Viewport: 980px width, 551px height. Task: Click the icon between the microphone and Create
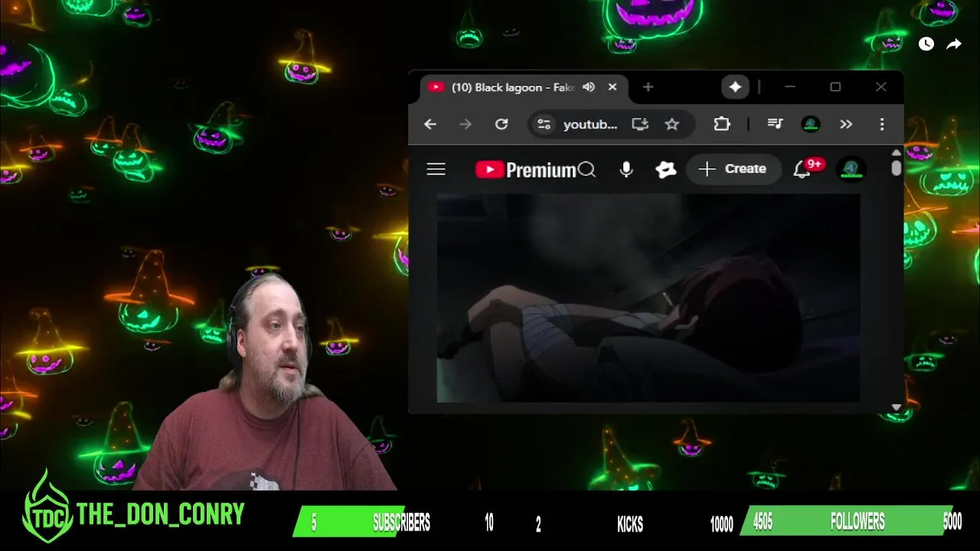tap(666, 169)
